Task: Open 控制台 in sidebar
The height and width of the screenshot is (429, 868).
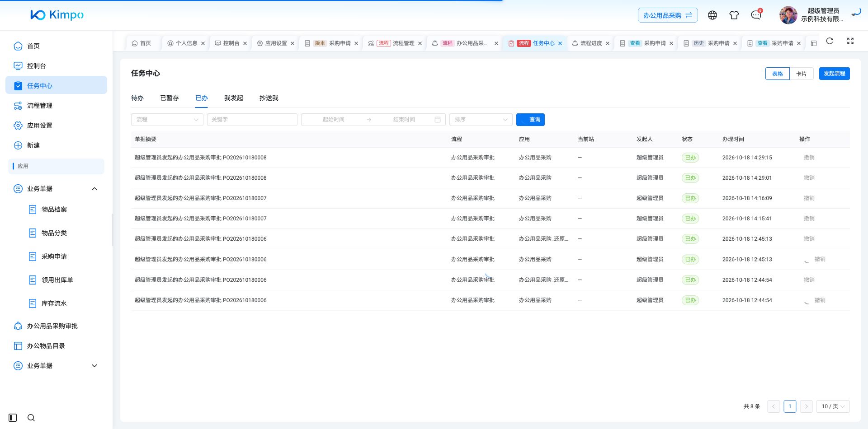Action: (x=56, y=66)
